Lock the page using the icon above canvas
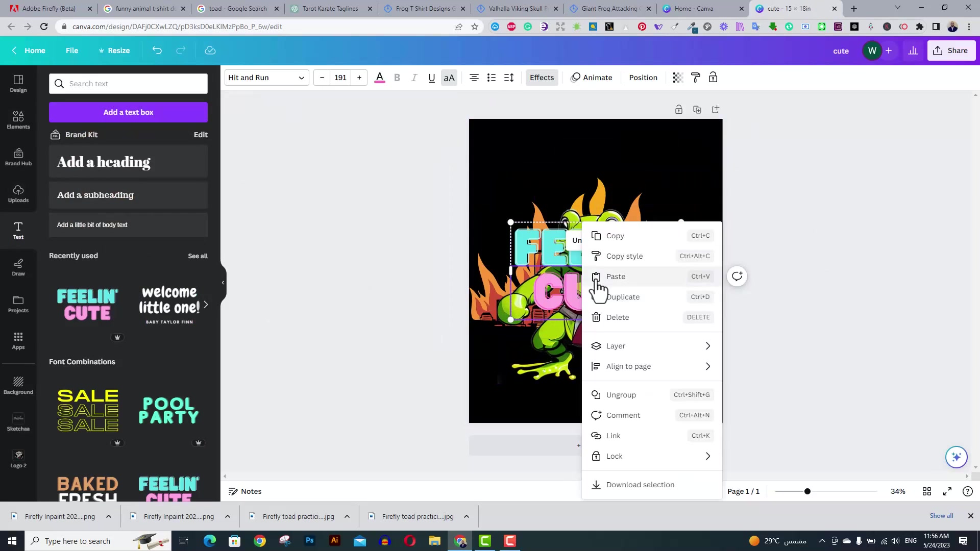This screenshot has width=980, height=551. (x=679, y=109)
